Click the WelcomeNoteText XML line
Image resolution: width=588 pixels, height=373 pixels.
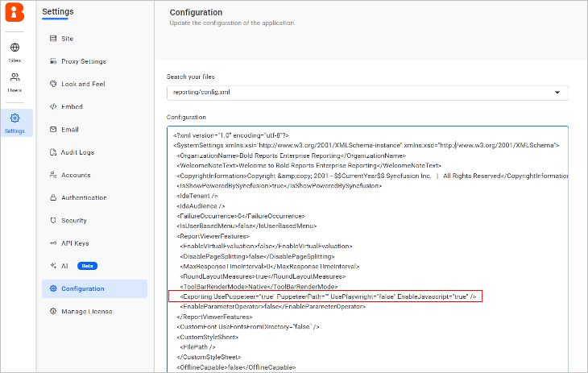coord(308,165)
